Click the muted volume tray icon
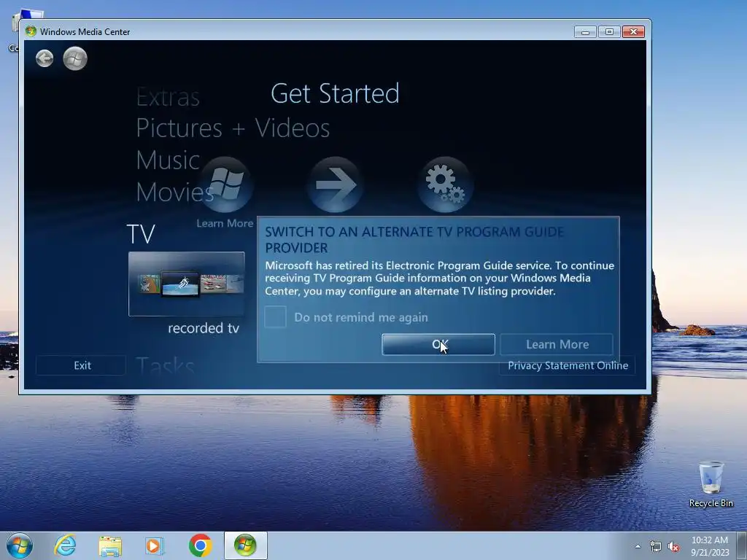The image size is (747, 560). point(673,547)
